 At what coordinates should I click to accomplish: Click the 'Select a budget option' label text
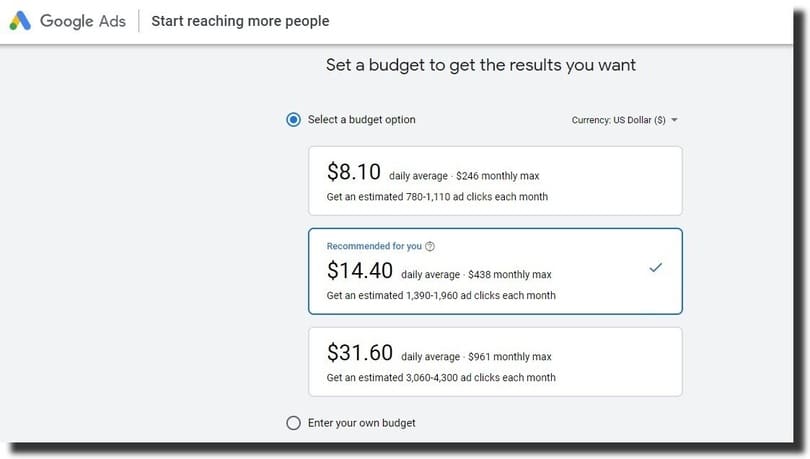(362, 120)
